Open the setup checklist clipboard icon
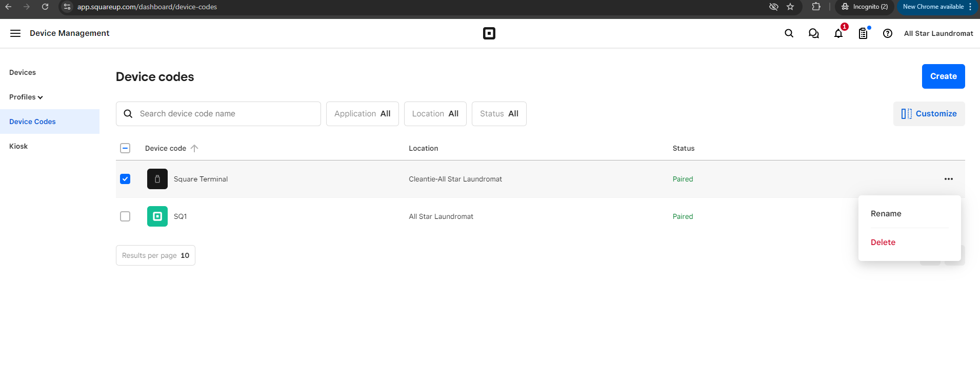This screenshot has height=384, width=980. (x=863, y=33)
